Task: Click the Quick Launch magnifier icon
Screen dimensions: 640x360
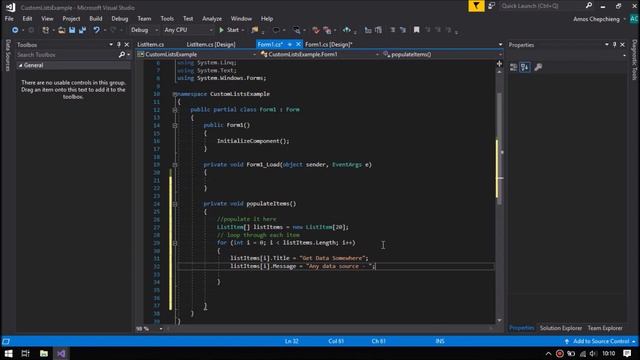Action: tap(589, 5)
